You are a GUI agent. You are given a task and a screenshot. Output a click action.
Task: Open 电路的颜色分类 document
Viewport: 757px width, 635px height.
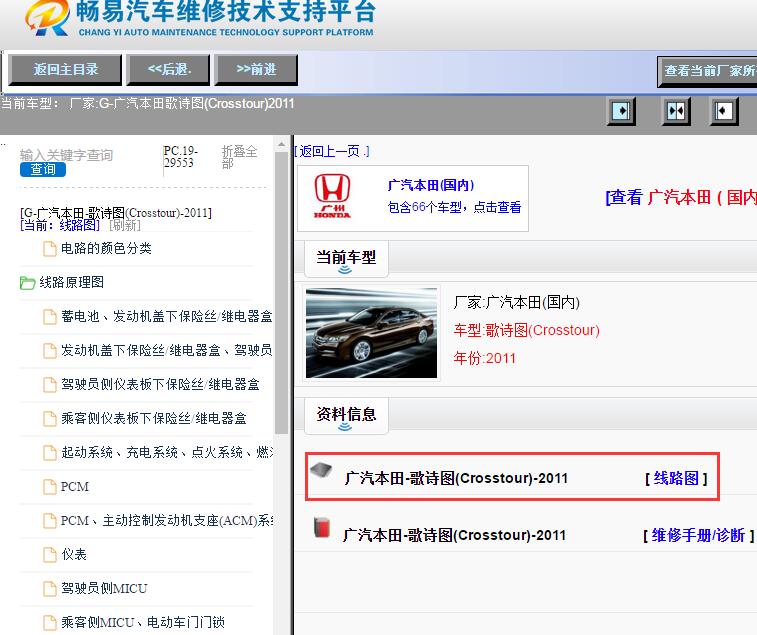coord(106,248)
